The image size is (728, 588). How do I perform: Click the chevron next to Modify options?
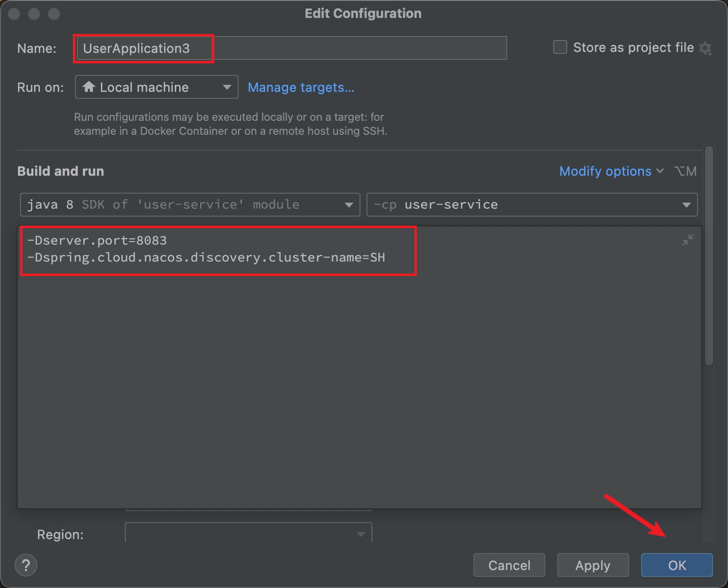[x=660, y=171]
